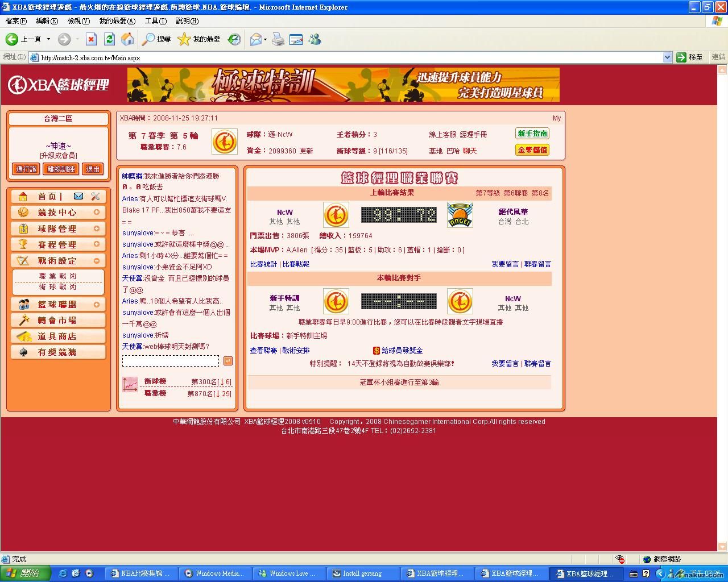Image resolution: width=728 pixels, height=582 pixels.
Task: Open 我的最愛 favorites star in toolbar
Action: [199, 39]
